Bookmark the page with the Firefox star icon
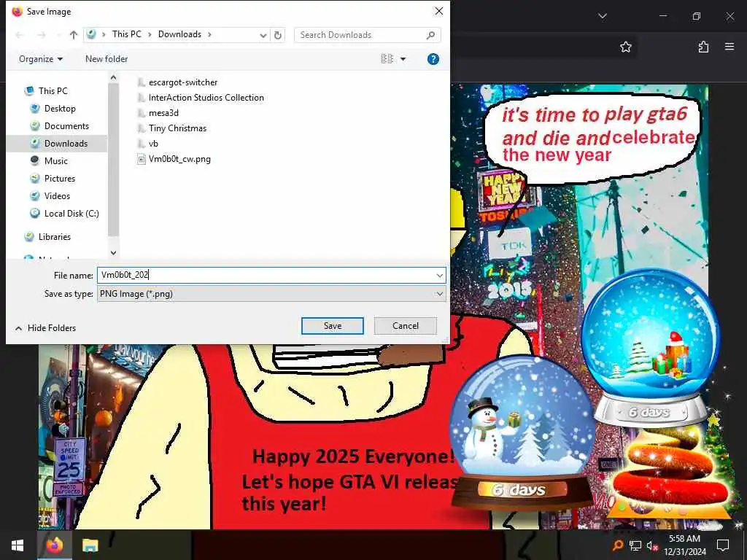747x560 pixels. tap(625, 47)
